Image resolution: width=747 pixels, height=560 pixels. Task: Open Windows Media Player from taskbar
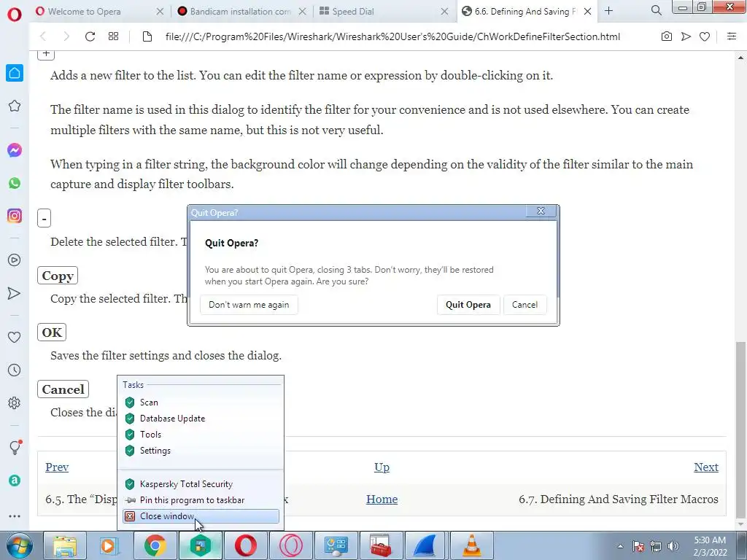click(x=109, y=545)
